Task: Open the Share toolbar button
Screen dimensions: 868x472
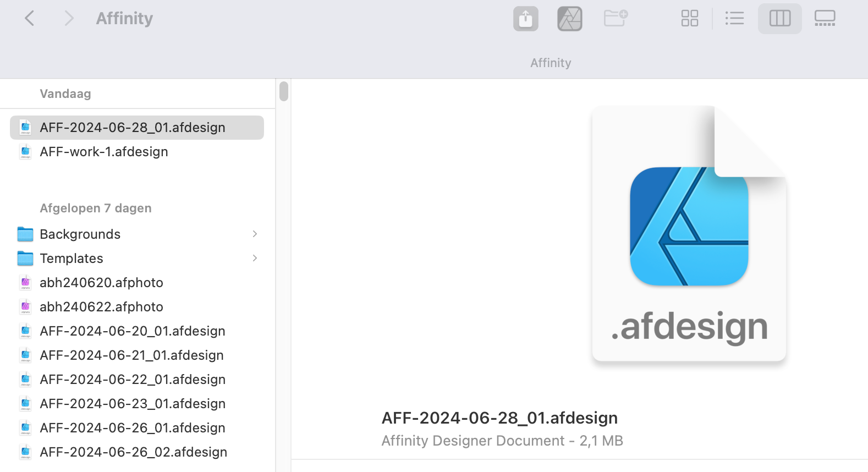Action: pyautogui.click(x=526, y=19)
